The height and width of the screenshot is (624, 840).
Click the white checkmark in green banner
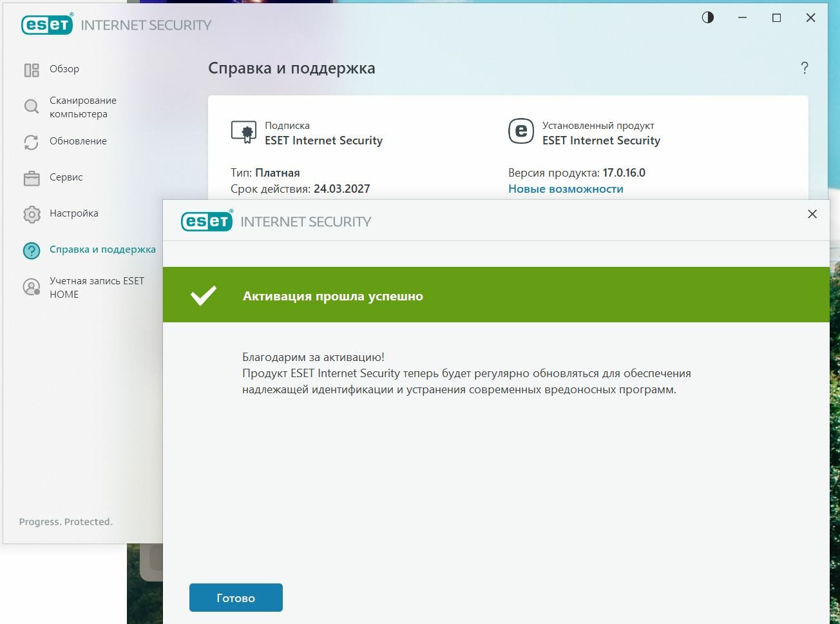[204, 295]
